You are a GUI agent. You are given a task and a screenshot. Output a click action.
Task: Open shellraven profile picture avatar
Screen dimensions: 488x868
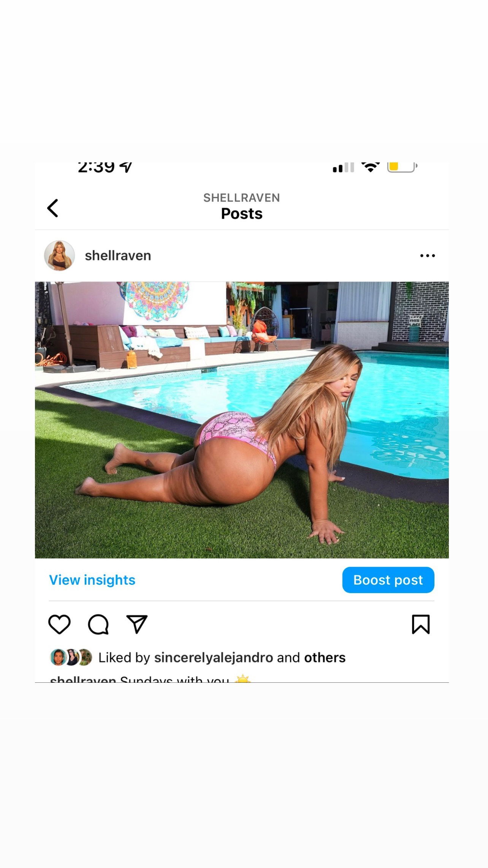59,256
